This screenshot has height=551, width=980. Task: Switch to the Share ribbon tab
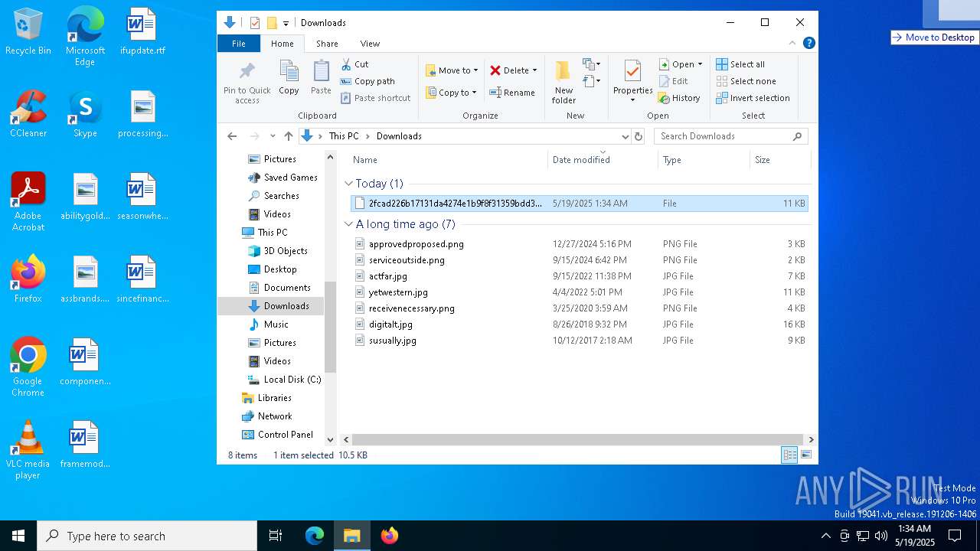click(x=327, y=44)
